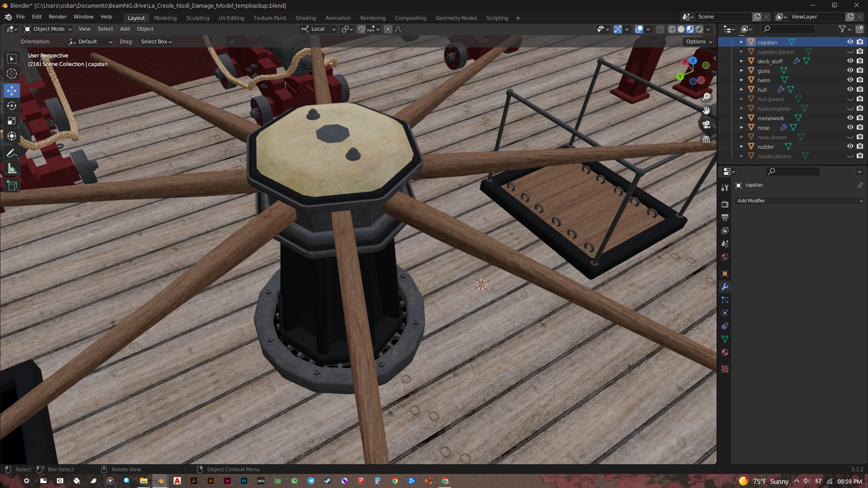Screen dimensions: 868x488
Task: Open the World properties tab
Action: tap(725, 257)
